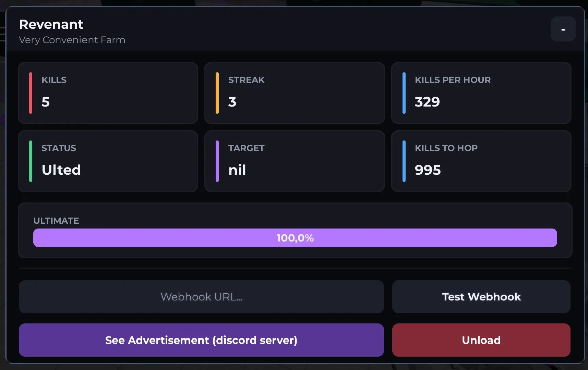Select the Status Ulted card
This screenshot has width=588, height=370.
click(108, 161)
